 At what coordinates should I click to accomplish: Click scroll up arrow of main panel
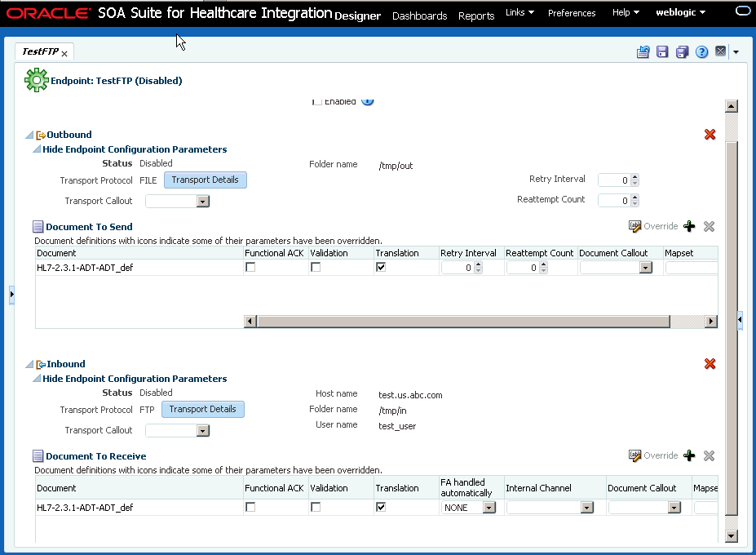732,106
